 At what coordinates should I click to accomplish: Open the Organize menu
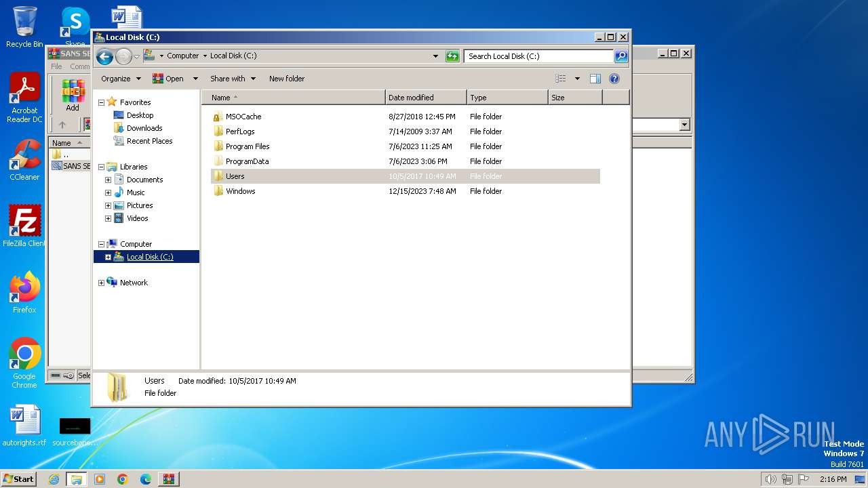pyautogui.click(x=121, y=79)
